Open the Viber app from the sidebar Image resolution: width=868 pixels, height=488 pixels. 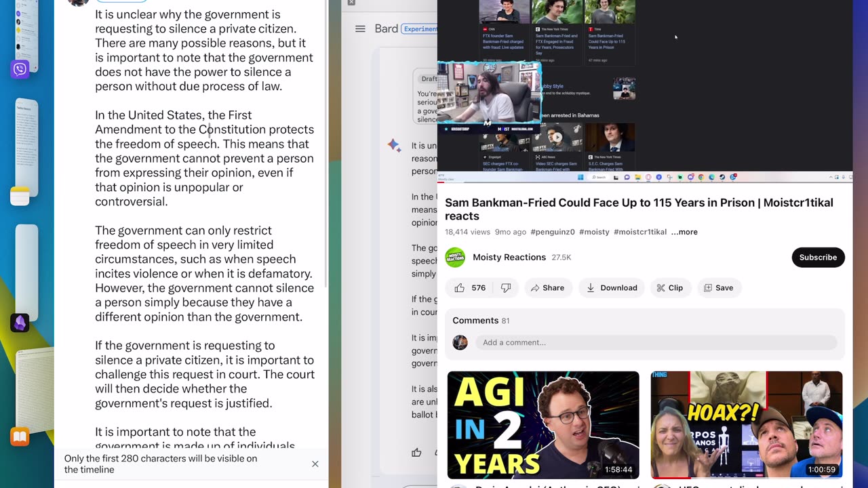[20, 69]
